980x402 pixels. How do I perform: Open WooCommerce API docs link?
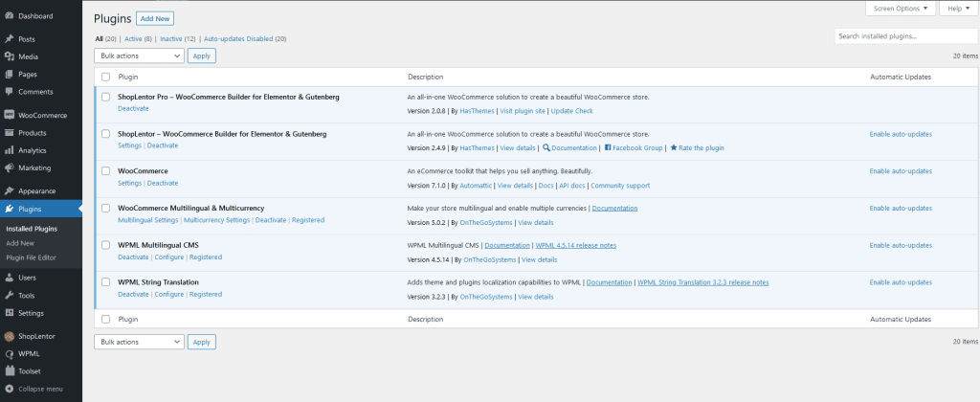571,186
